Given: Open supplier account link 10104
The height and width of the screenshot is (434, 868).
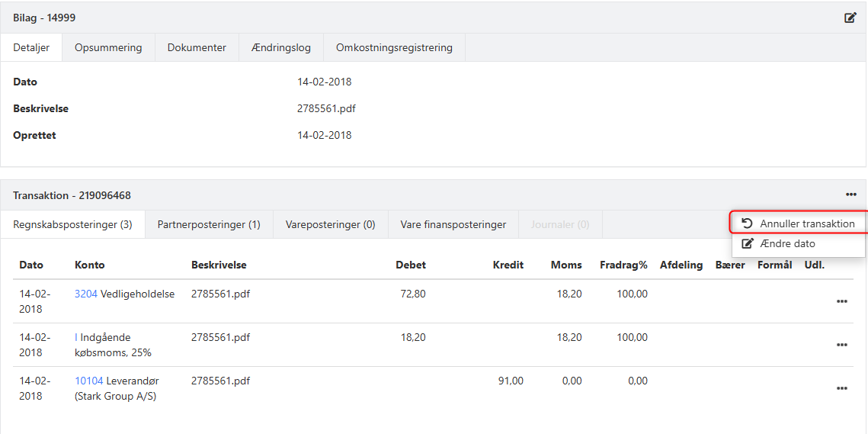Looking at the screenshot, I should click(x=88, y=381).
